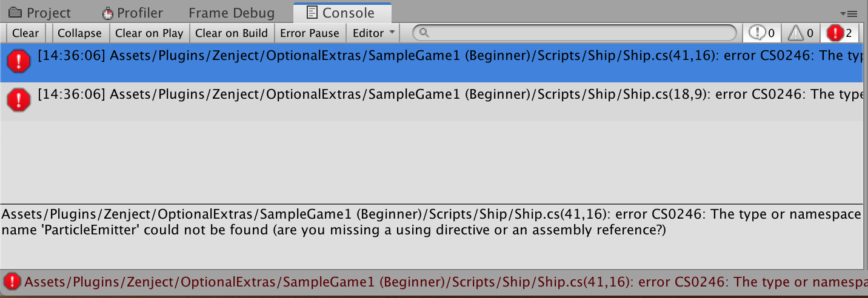Click the Project tab folder icon

point(14,13)
